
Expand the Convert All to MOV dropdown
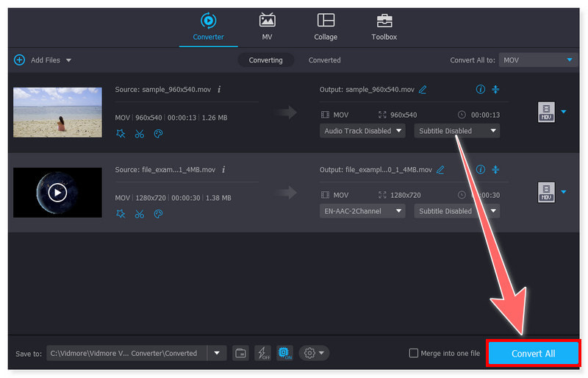tap(538, 60)
